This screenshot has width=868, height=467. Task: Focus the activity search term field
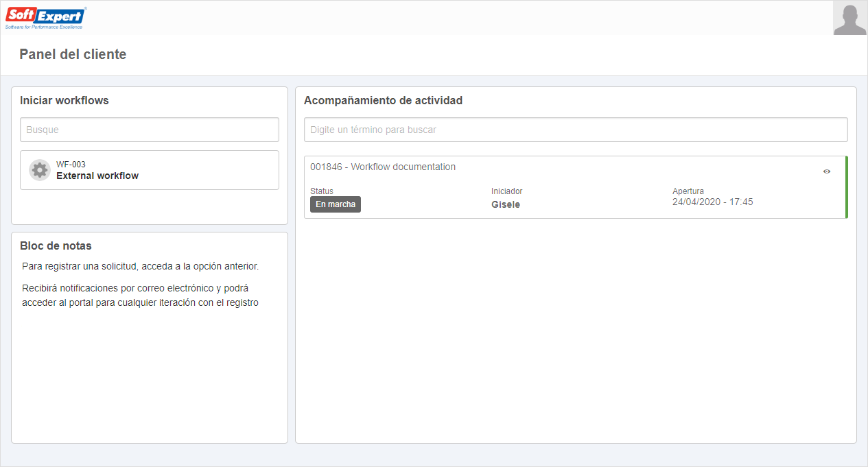pos(576,130)
